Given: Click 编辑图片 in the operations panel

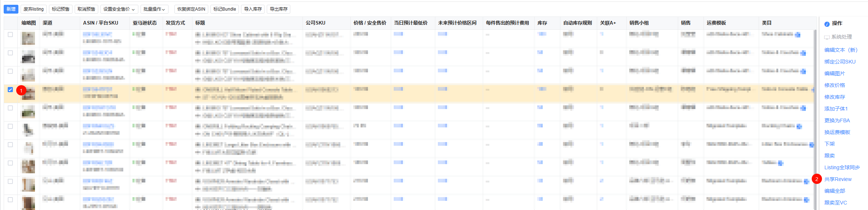Looking at the screenshot, I should click(x=835, y=73).
